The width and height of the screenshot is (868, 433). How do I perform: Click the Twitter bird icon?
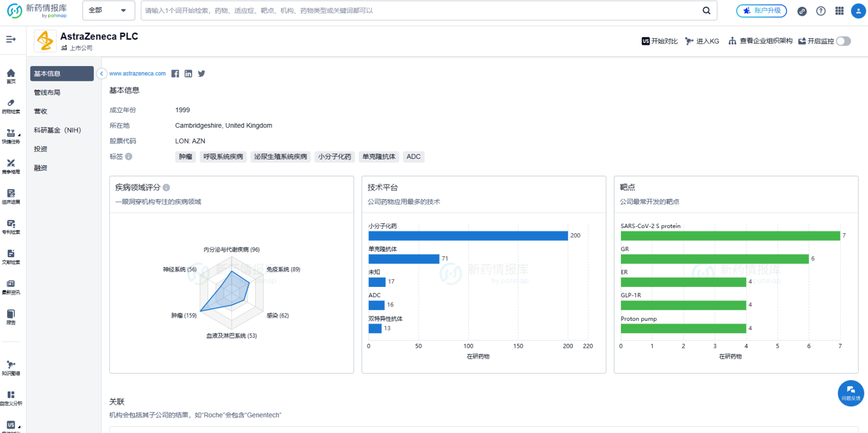click(202, 74)
